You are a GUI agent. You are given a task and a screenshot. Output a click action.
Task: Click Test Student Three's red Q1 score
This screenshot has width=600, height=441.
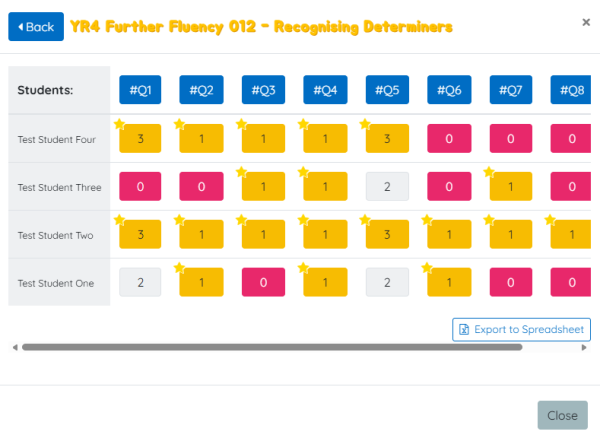click(140, 186)
